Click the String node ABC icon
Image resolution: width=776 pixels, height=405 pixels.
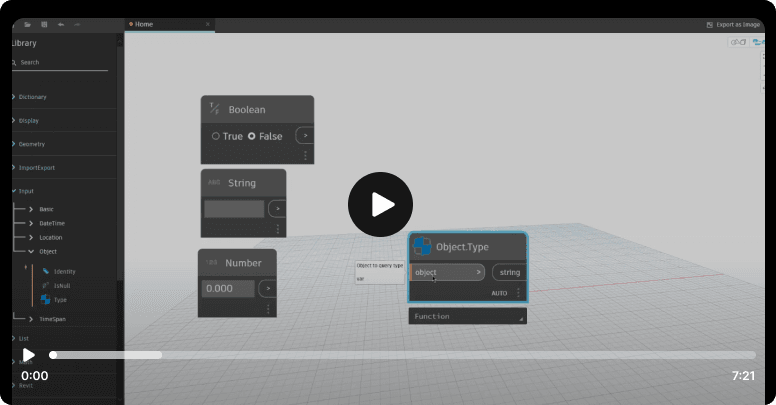pos(214,183)
